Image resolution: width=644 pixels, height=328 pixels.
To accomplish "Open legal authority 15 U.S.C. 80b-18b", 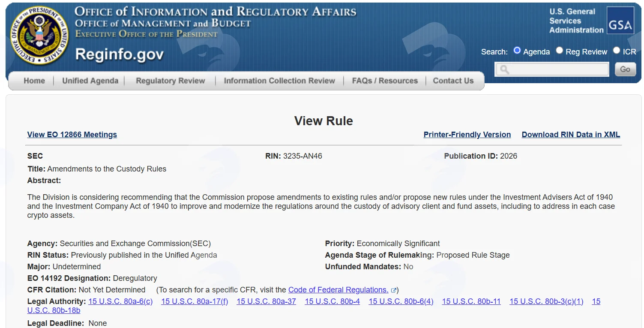I will [54, 310].
